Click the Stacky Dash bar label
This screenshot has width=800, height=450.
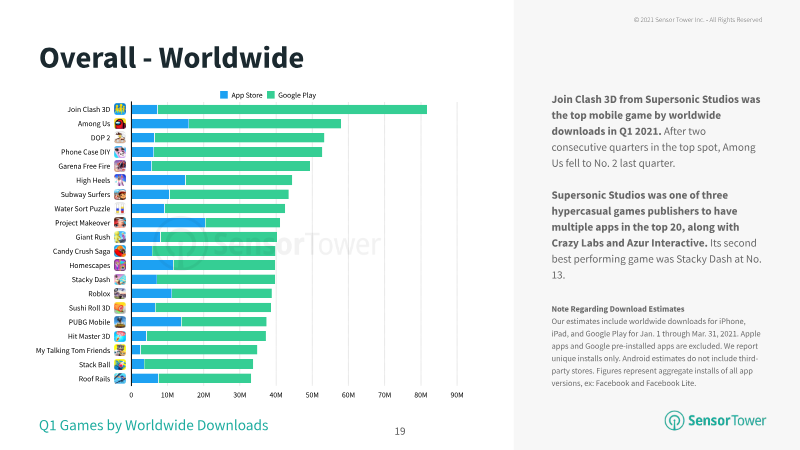pos(91,280)
